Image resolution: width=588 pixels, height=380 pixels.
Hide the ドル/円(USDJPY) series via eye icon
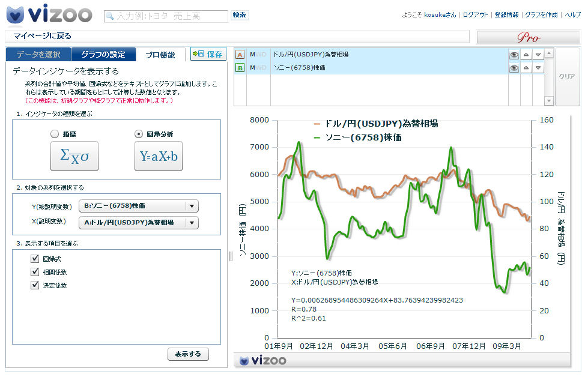tap(514, 55)
